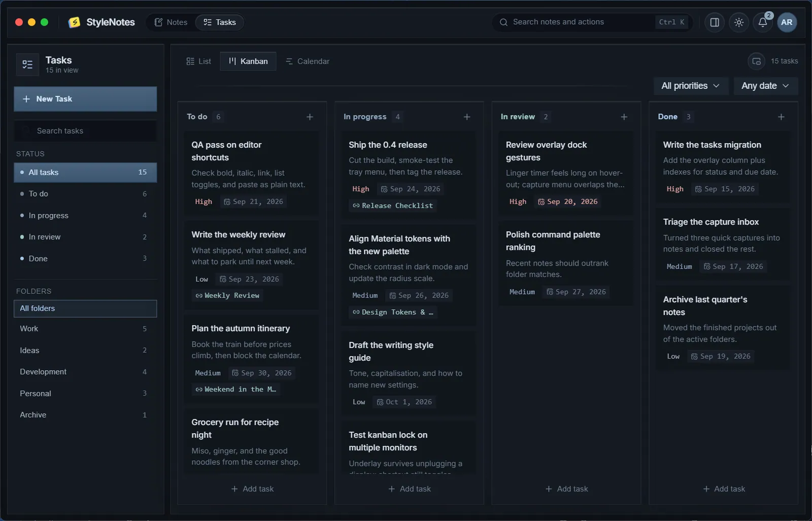Image resolution: width=812 pixels, height=521 pixels.
Task: Click Add task under In review column
Action: point(566,489)
